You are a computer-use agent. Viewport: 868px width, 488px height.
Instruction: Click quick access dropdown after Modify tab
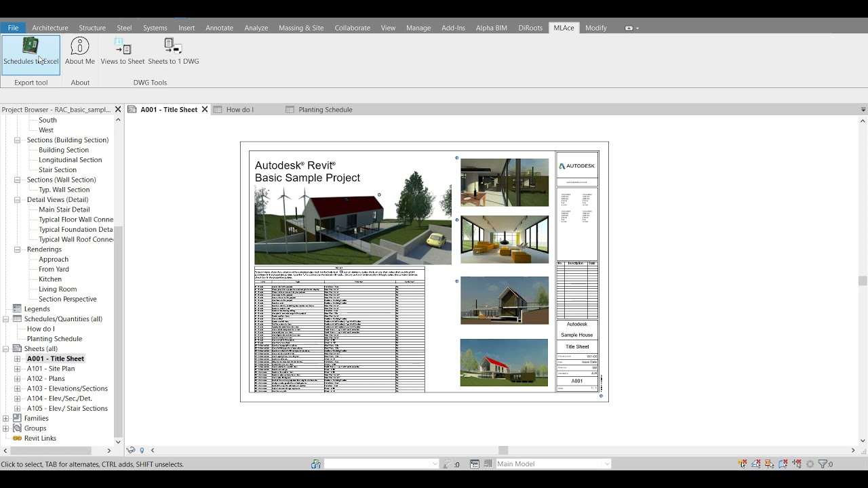637,28
